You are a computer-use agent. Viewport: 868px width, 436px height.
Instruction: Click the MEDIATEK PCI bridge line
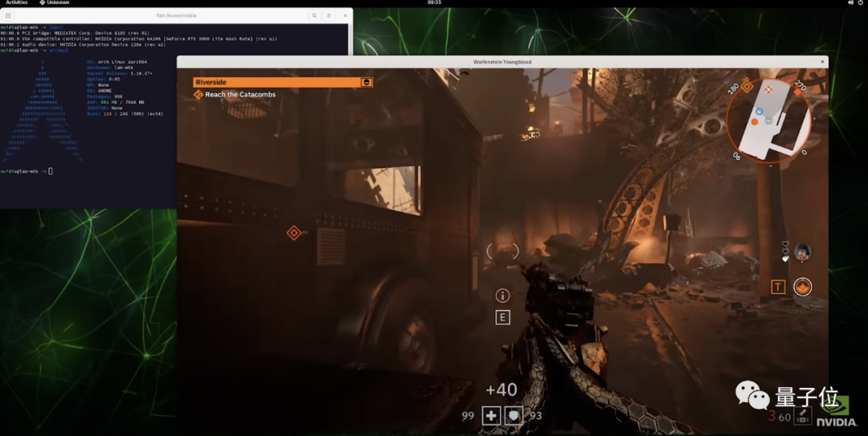coord(75,33)
